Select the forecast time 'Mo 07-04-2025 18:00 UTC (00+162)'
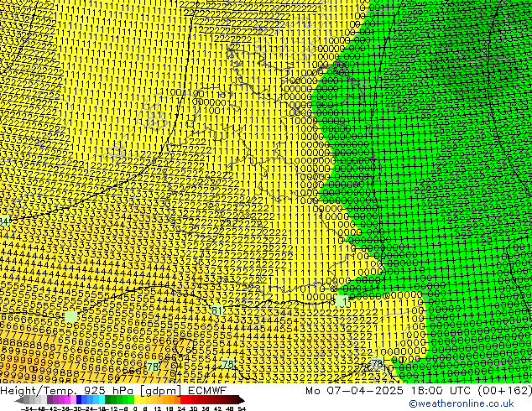This screenshot has width=532, height=411. point(419,391)
